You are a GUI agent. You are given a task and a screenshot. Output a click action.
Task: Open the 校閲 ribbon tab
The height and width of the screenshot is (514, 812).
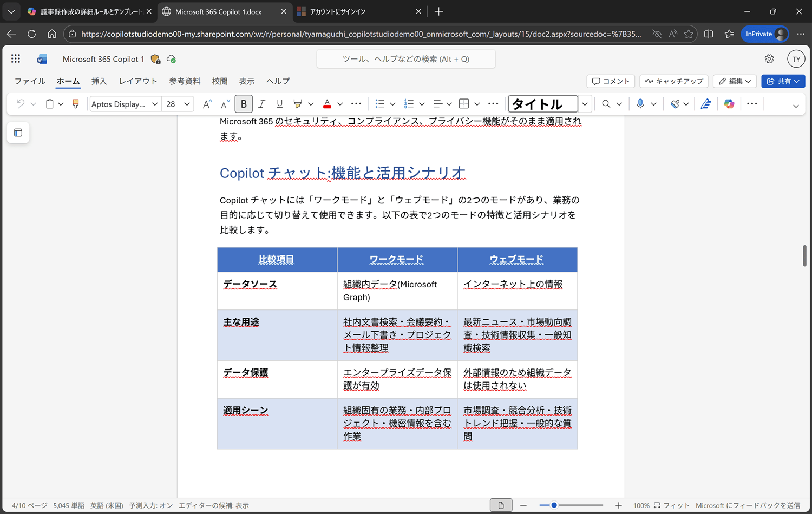(x=220, y=81)
